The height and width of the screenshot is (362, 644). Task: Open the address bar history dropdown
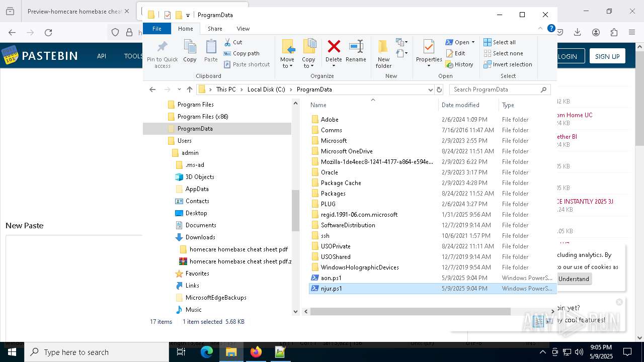pyautogui.click(x=430, y=89)
